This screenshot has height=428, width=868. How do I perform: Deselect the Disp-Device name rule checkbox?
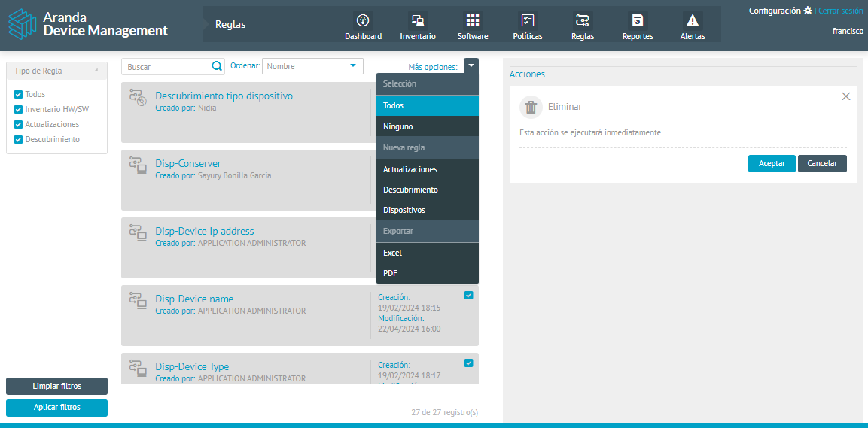[x=468, y=296]
